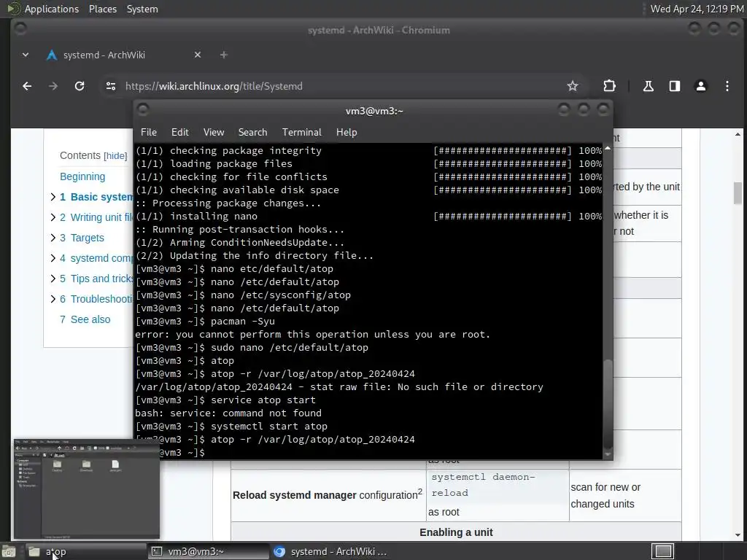The width and height of the screenshot is (747, 560).
Task: Click terminal window menu button at title left
Action: click(143, 110)
